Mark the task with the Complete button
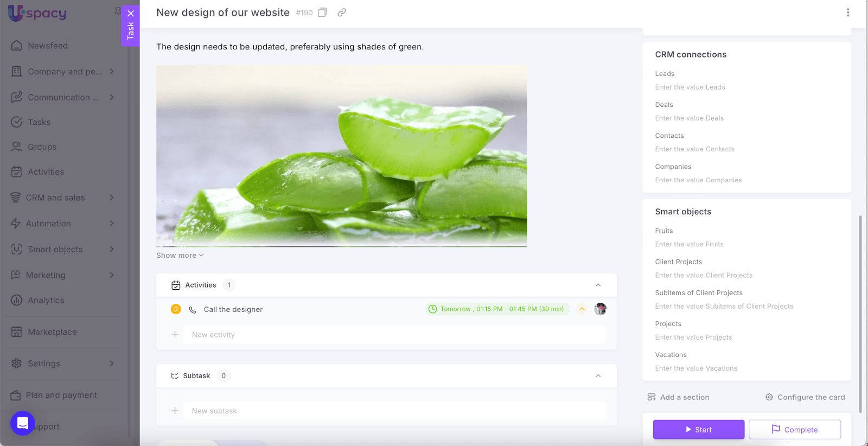The height and width of the screenshot is (446, 868). click(x=795, y=430)
